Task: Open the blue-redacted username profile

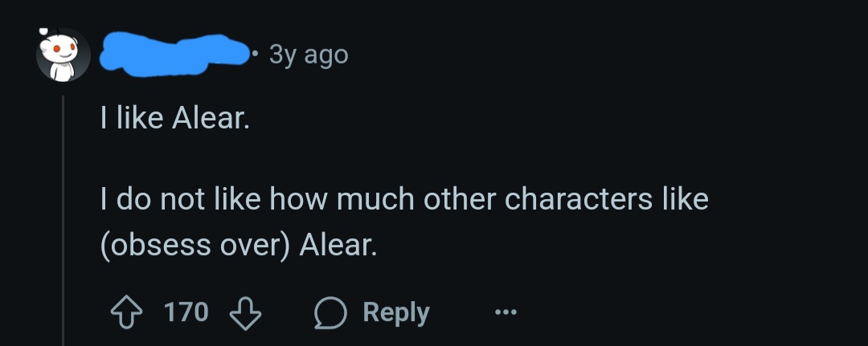Action: click(174, 54)
